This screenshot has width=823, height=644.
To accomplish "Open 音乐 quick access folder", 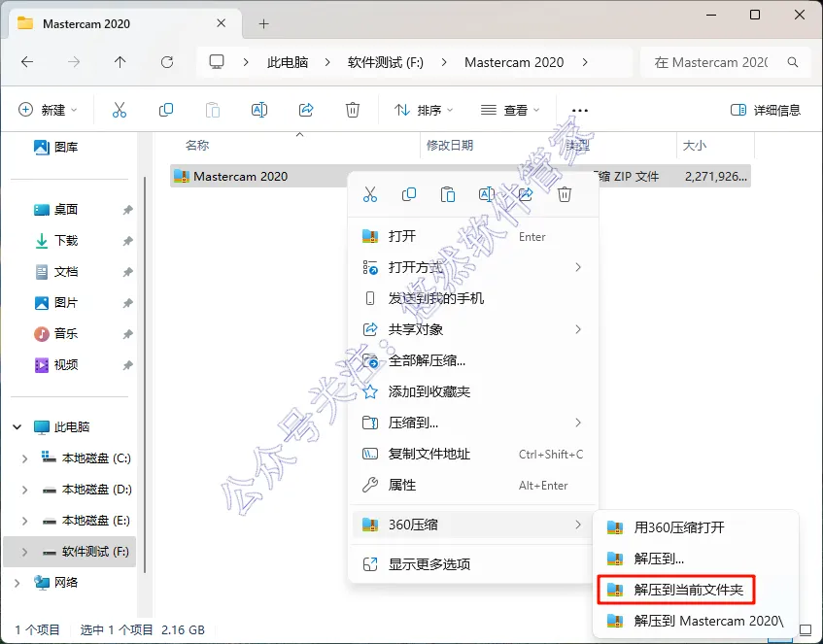I will coord(55,333).
